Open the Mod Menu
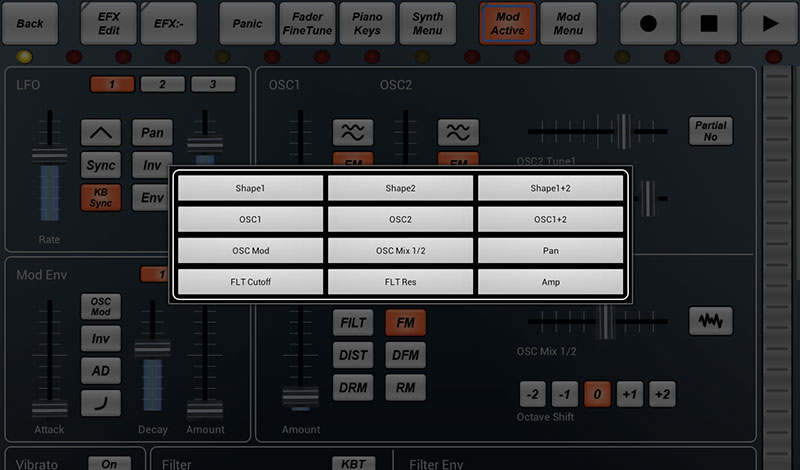Screen dimensions: 800x470 click(568, 23)
